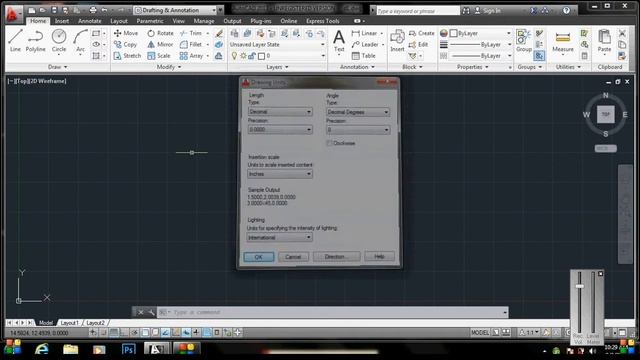Click OK in Drawing Units dialog

click(x=259, y=257)
